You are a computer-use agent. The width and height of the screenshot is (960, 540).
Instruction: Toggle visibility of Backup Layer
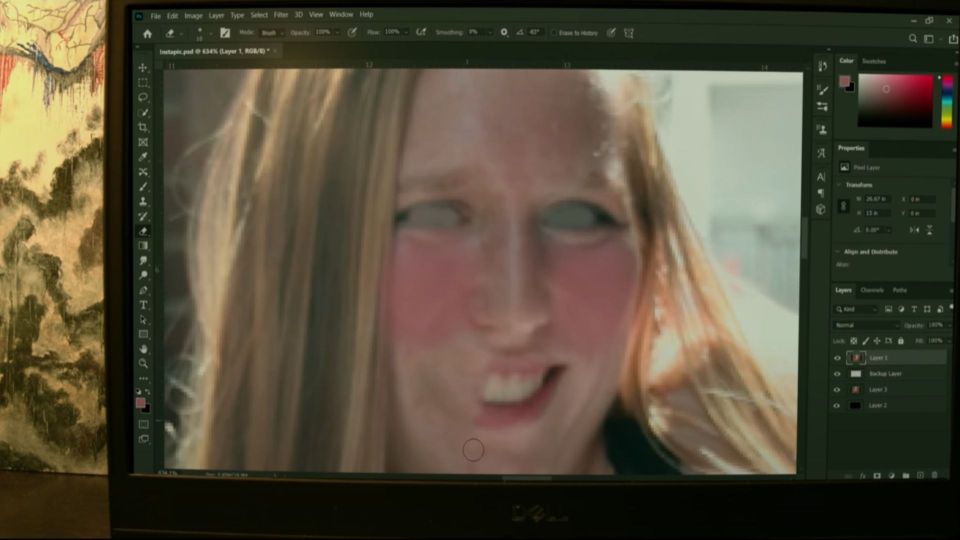pos(837,374)
